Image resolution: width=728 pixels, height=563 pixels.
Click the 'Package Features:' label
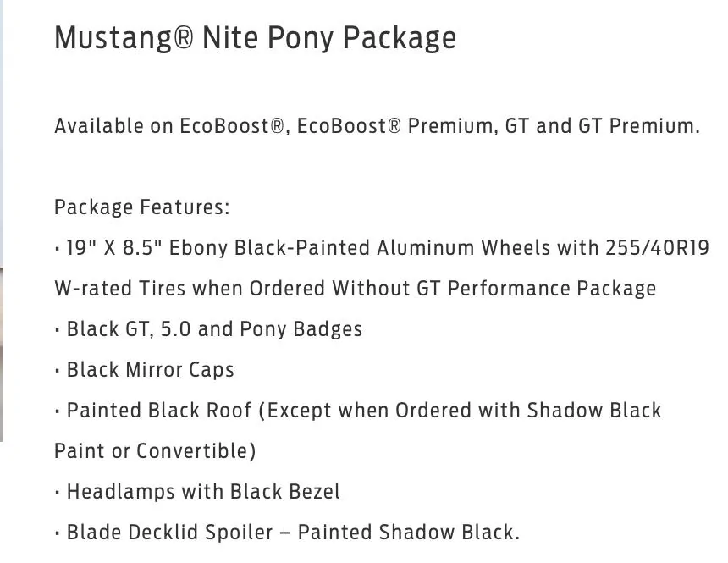[142, 207]
